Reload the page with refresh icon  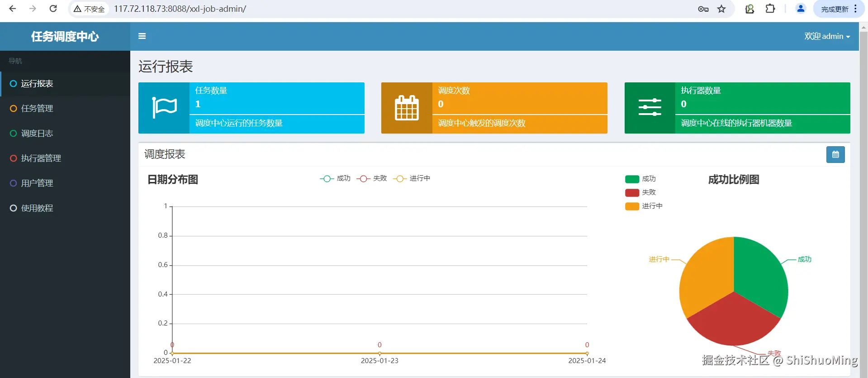coord(53,9)
